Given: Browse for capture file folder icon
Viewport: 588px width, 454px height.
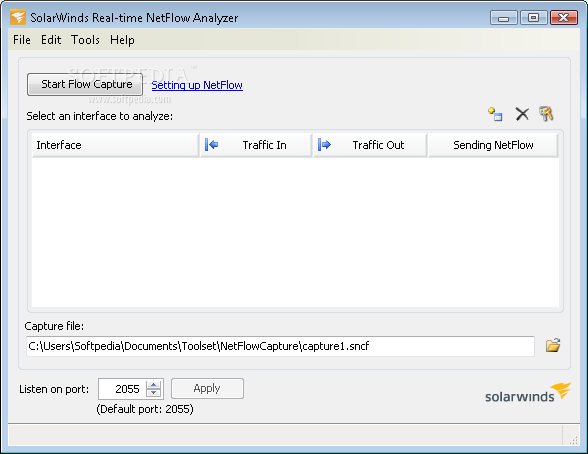Looking at the screenshot, I should click(x=553, y=345).
